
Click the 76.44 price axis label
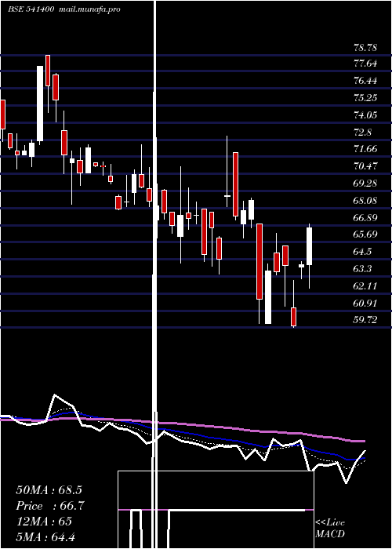pos(365,81)
